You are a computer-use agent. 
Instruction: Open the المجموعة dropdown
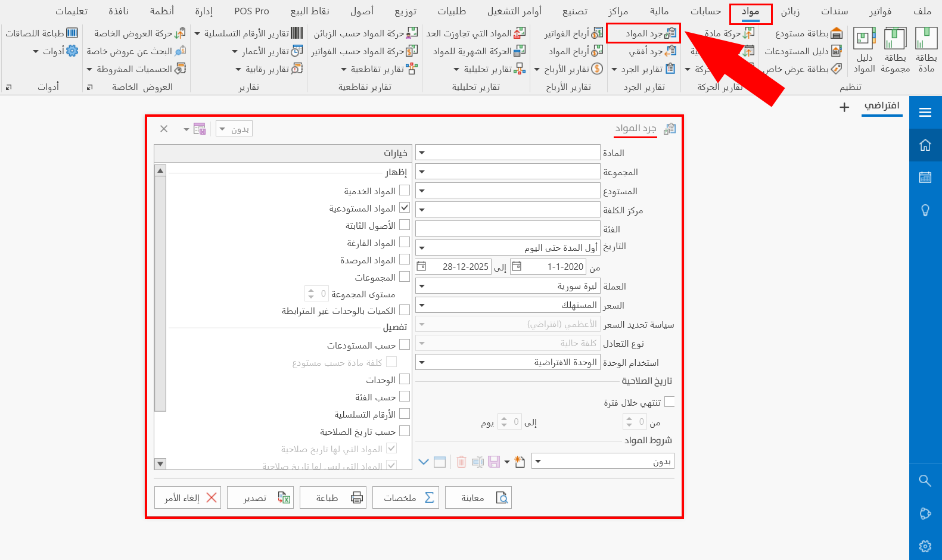point(422,172)
